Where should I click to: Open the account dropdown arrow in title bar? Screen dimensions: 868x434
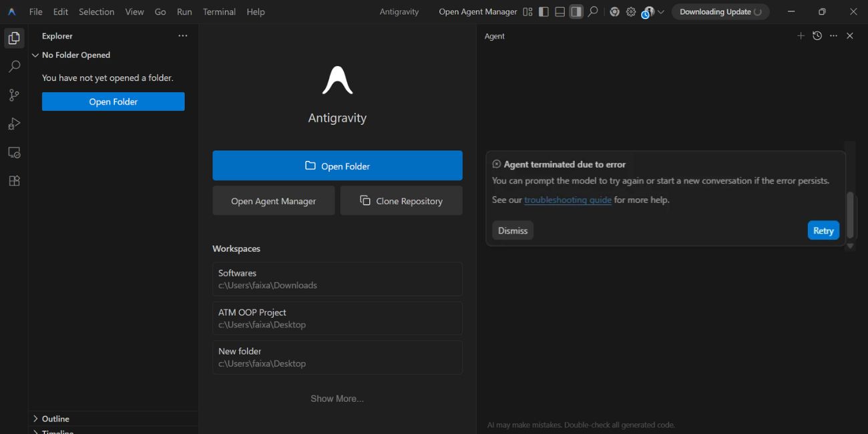tap(661, 12)
